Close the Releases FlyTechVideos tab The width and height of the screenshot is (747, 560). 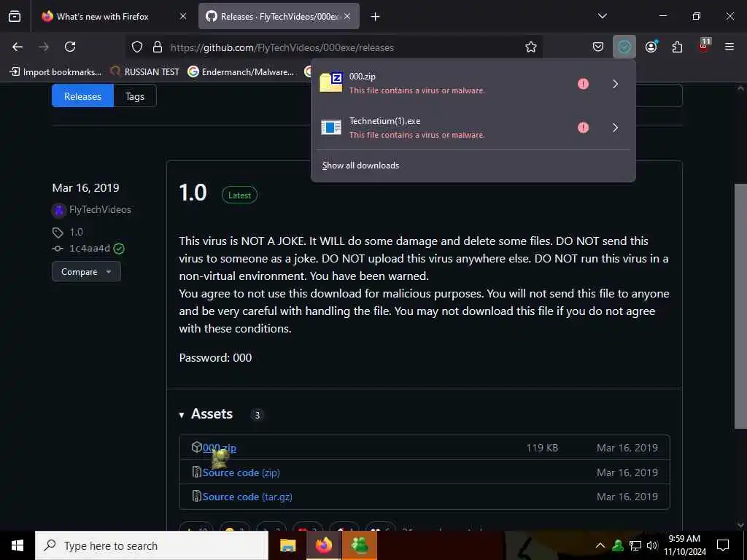347,16
